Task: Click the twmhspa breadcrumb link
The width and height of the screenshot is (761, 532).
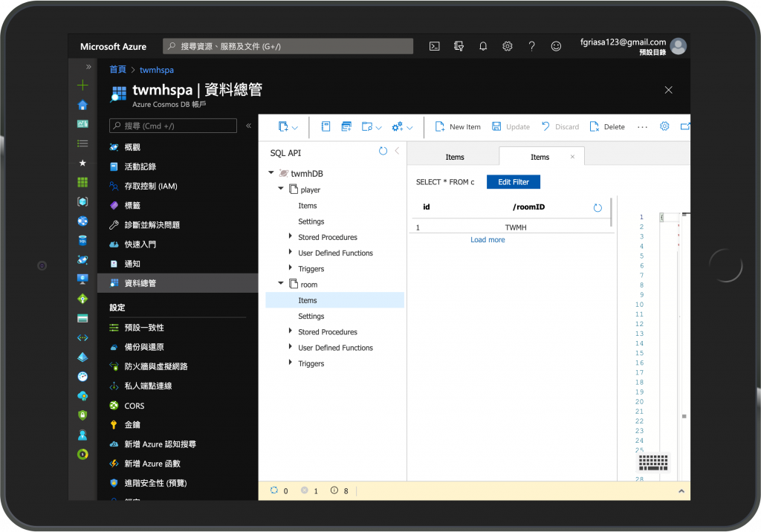Action: pos(157,70)
